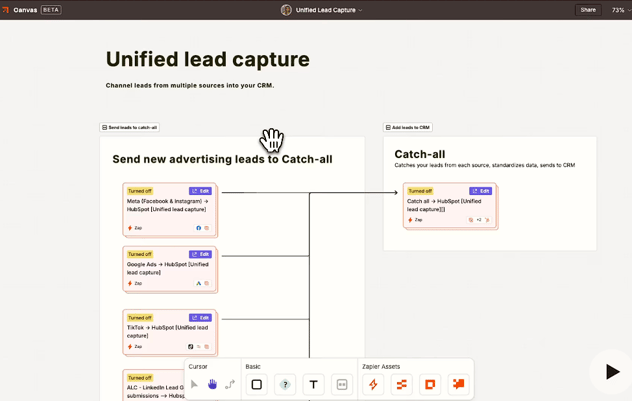The height and width of the screenshot is (401, 632).
Task: Add a Zap asset lightning icon
Action: point(373,384)
